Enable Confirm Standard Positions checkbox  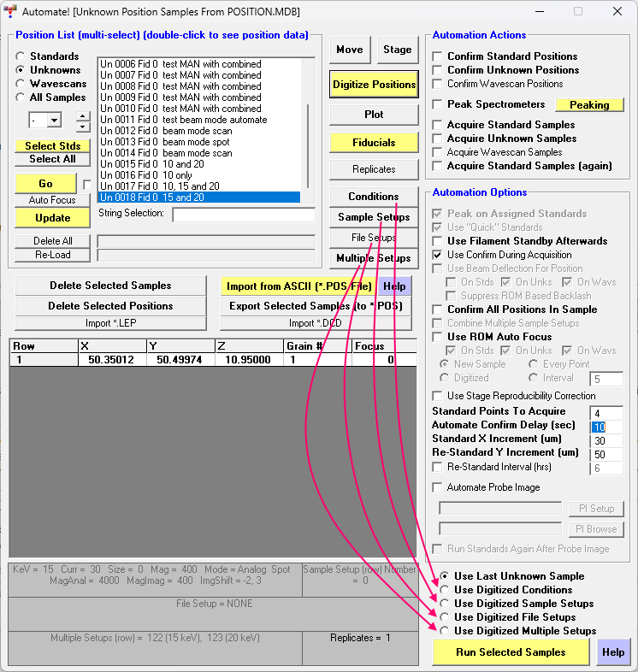click(x=438, y=56)
